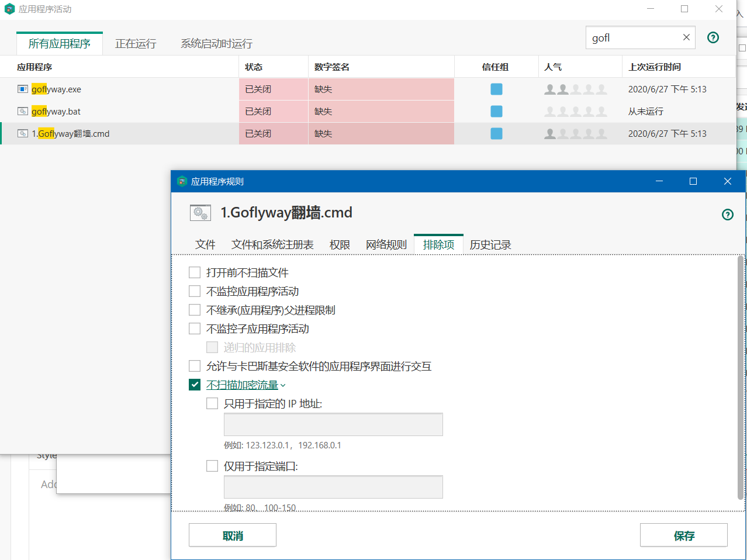Click the gear file icon beside dialog title
The width and height of the screenshot is (747, 560).
200,213
